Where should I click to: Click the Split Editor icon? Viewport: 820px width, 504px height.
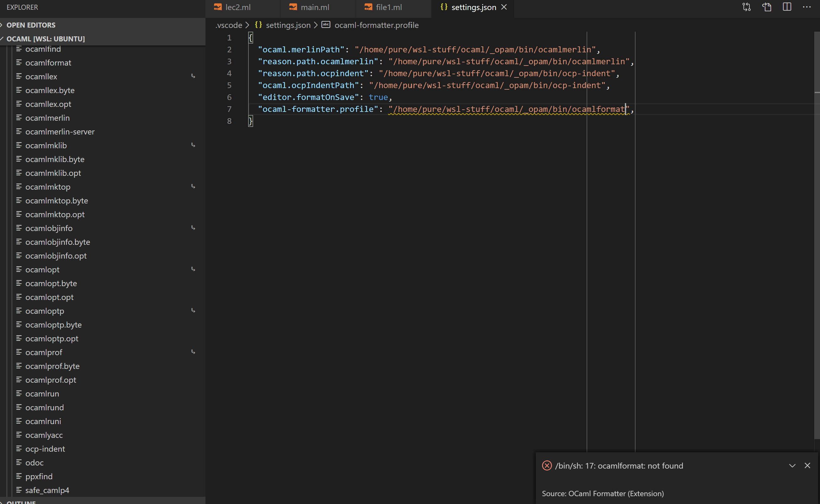coord(787,7)
